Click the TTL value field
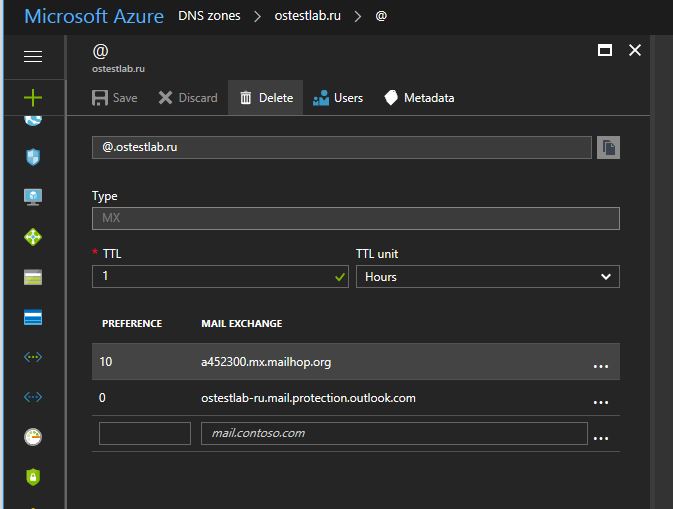Image resolution: width=673 pixels, height=509 pixels. pos(220,276)
